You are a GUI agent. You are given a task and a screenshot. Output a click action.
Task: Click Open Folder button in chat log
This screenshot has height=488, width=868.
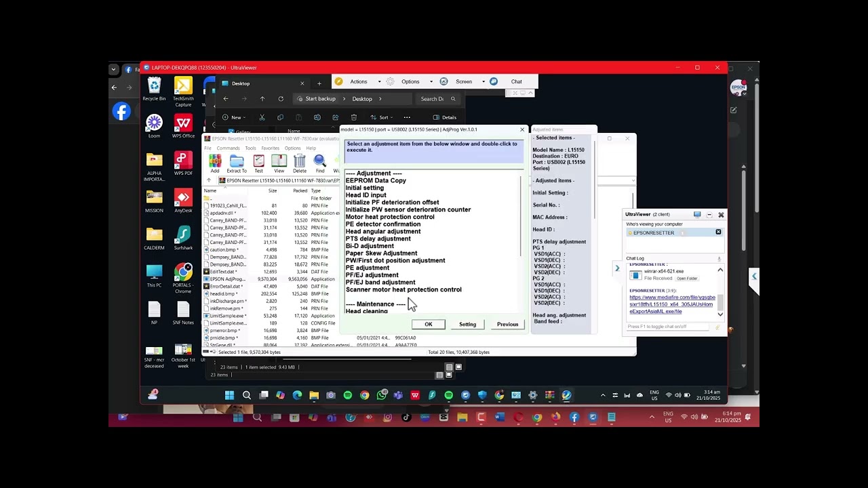click(x=686, y=279)
